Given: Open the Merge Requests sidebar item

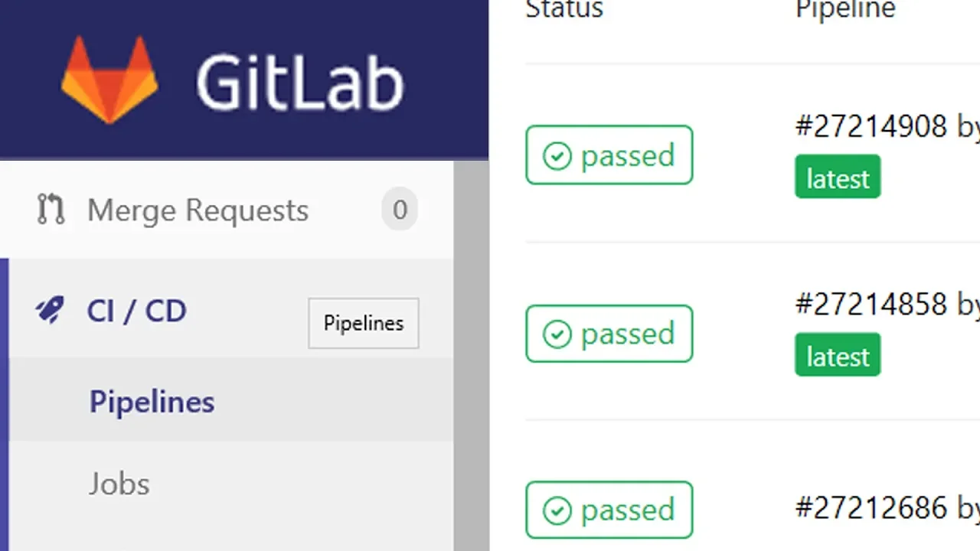Looking at the screenshot, I should pos(227,210).
